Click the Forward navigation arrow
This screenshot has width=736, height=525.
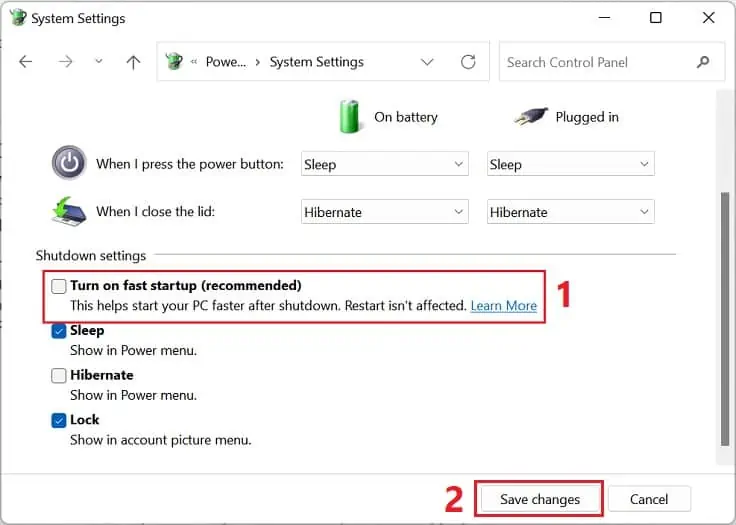[x=66, y=62]
